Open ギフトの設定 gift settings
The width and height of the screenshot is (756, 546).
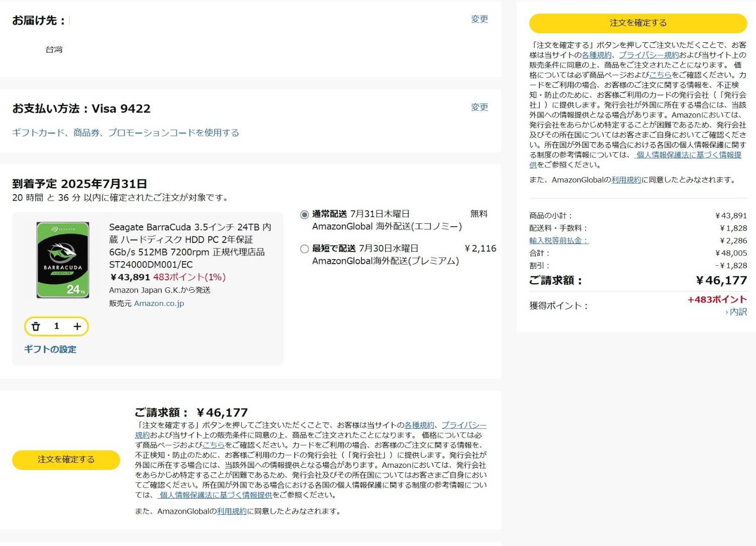(50, 349)
